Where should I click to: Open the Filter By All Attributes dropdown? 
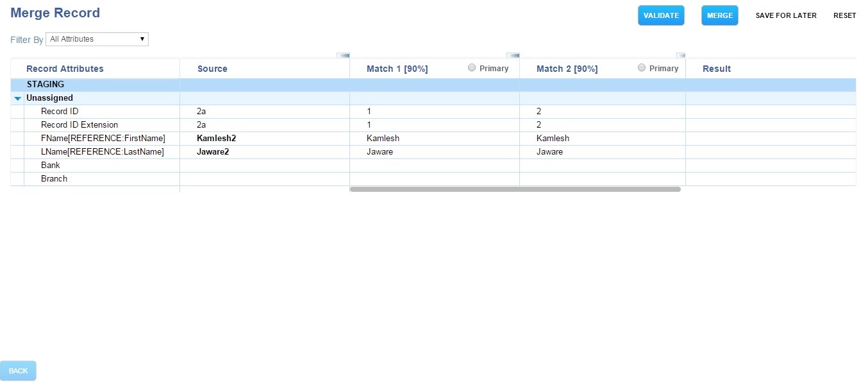(97, 39)
